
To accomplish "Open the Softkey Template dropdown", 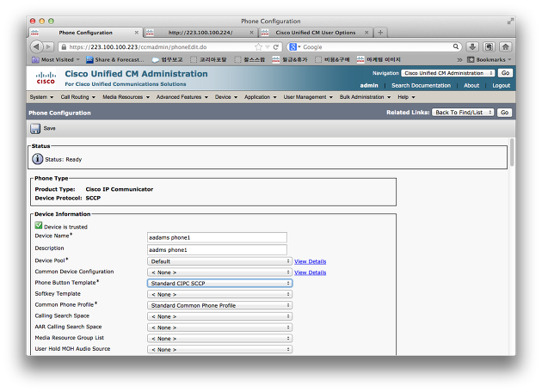I will coord(219,294).
